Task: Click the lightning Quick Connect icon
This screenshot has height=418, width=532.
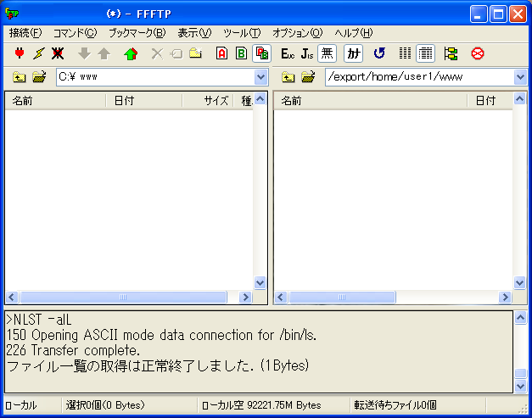Action: point(39,53)
